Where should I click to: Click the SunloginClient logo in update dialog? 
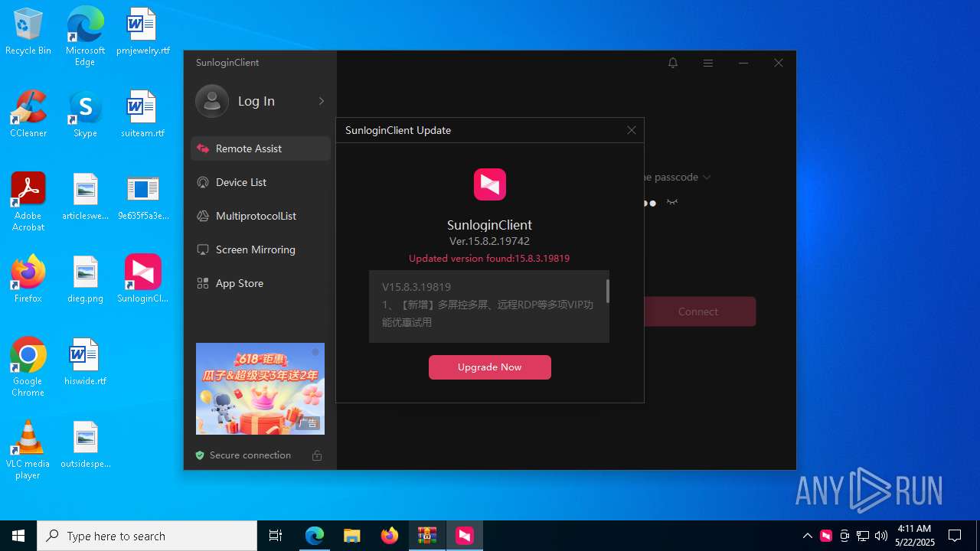[x=490, y=184]
